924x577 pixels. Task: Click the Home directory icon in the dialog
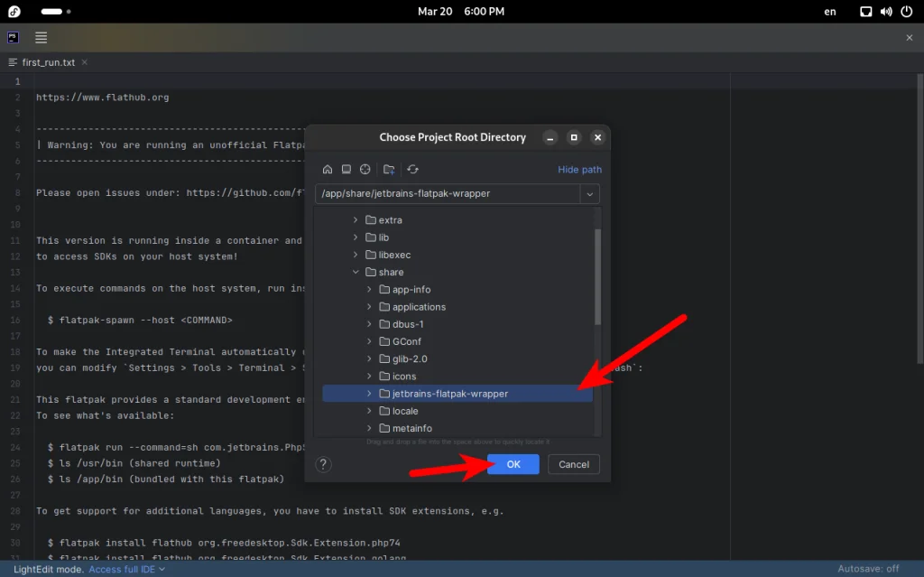(x=328, y=169)
